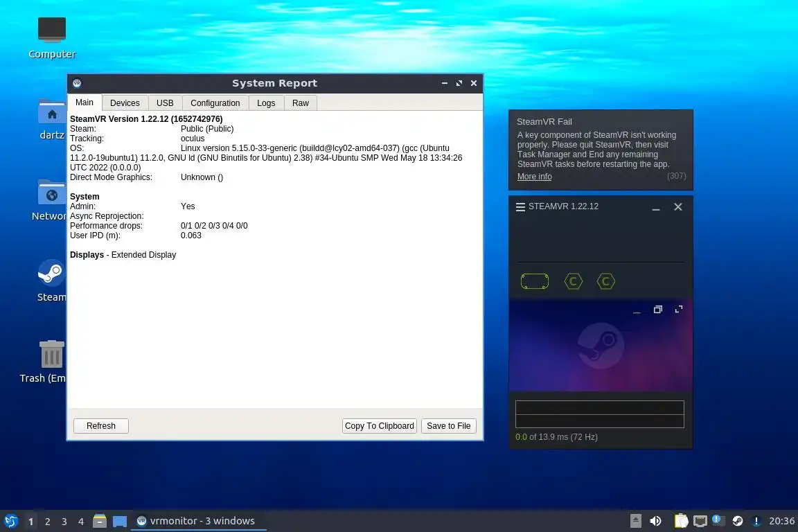Close the System Report window
798x532 pixels.
tap(473, 83)
